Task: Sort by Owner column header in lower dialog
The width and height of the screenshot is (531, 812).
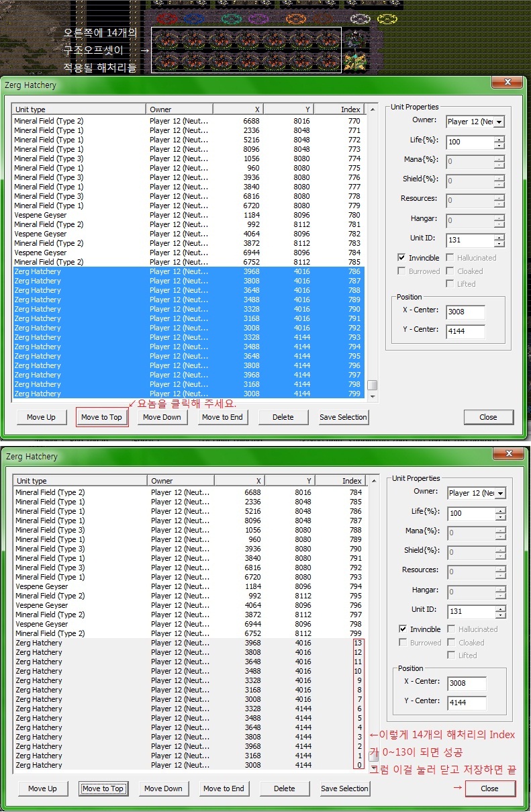Action: [x=181, y=481]
